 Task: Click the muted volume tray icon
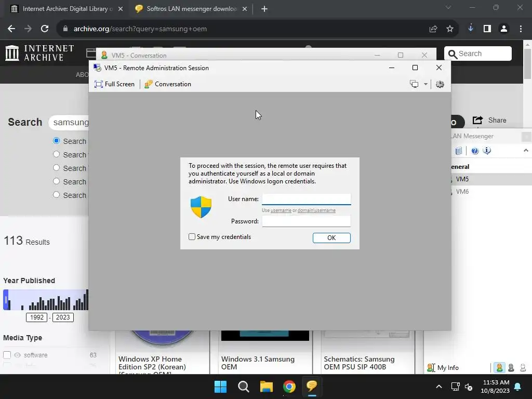(x=469, y=387)
